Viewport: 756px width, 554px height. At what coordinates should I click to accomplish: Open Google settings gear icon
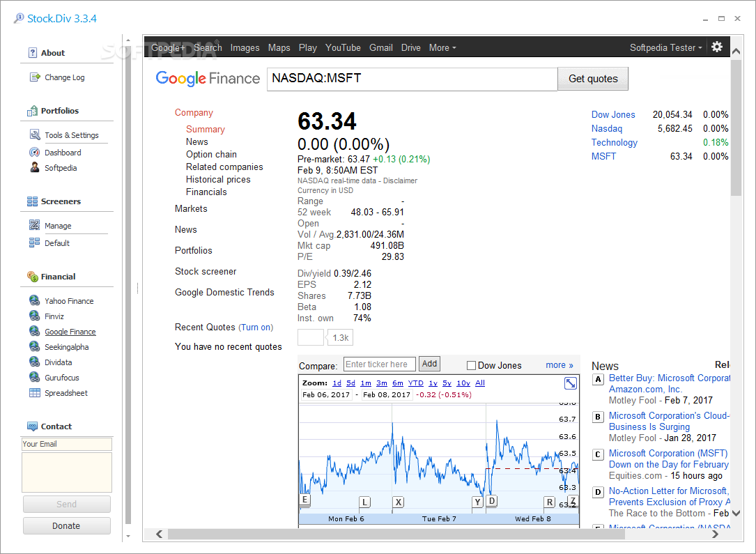coord(717,47)
